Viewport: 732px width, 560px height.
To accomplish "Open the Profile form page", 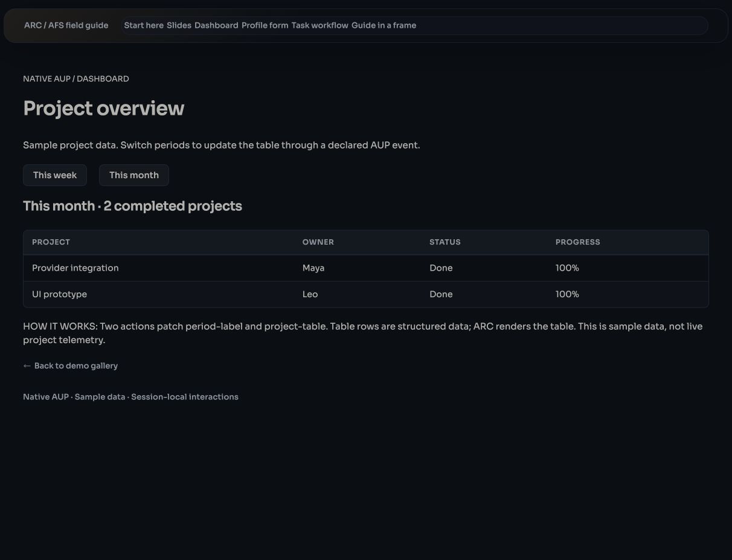I will 265,25.
